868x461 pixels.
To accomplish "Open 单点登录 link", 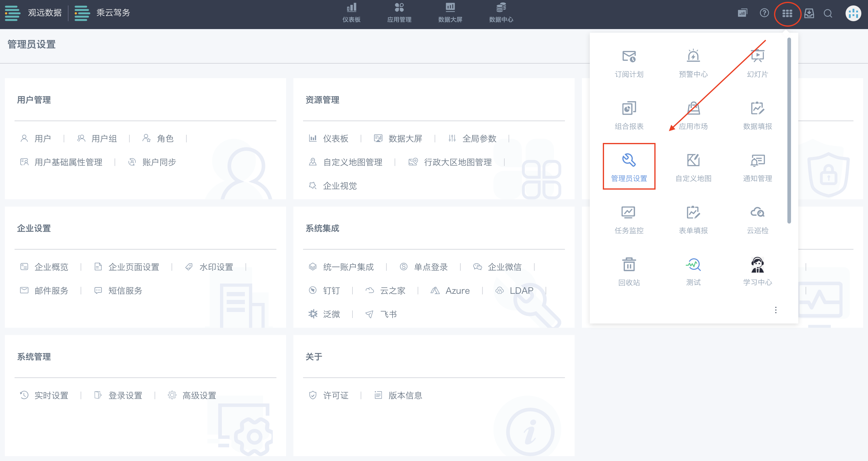I will (x=424, y=267).
